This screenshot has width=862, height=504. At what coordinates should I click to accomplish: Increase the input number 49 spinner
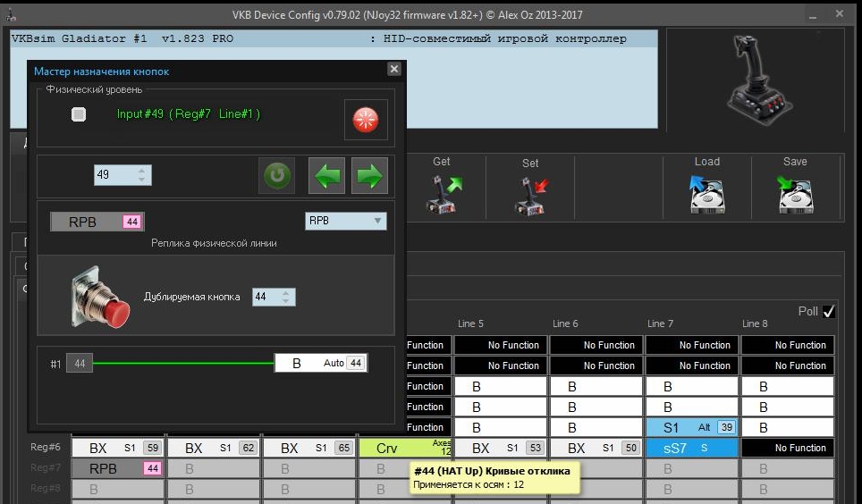142,171
